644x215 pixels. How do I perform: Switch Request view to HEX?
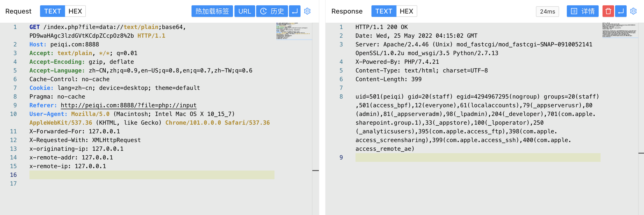(75, 11)
